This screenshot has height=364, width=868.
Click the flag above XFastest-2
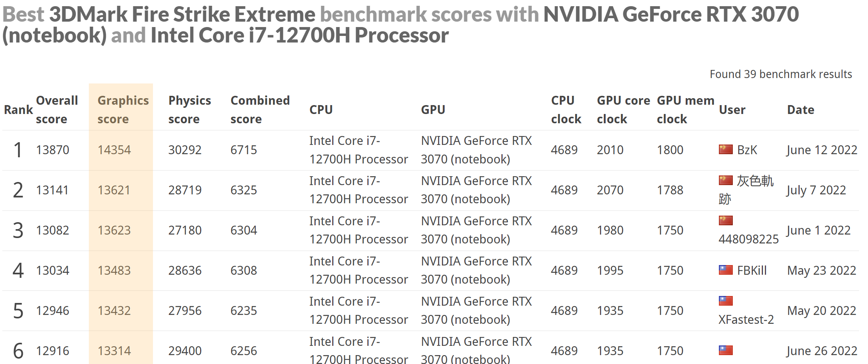tap(725, 301)
